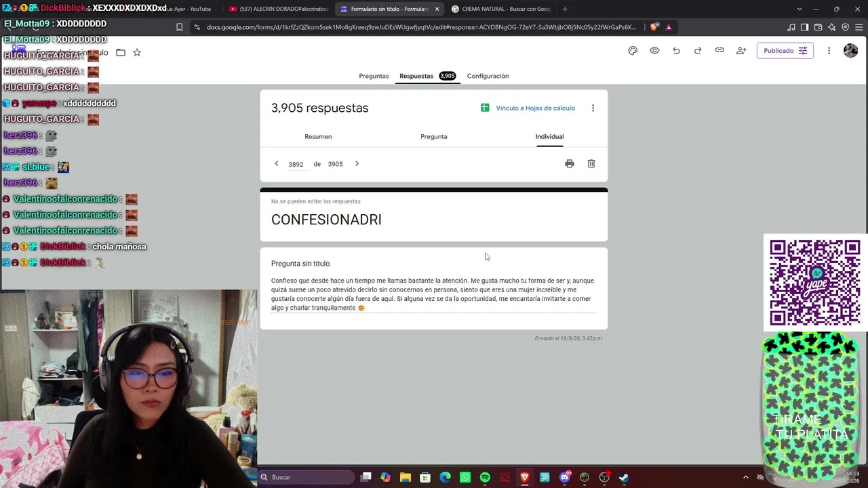Image resolution: width=868 pixels, height=488 pixels.
Task: Click the 3,905 respuestas heading
Action: pos(319,108)
